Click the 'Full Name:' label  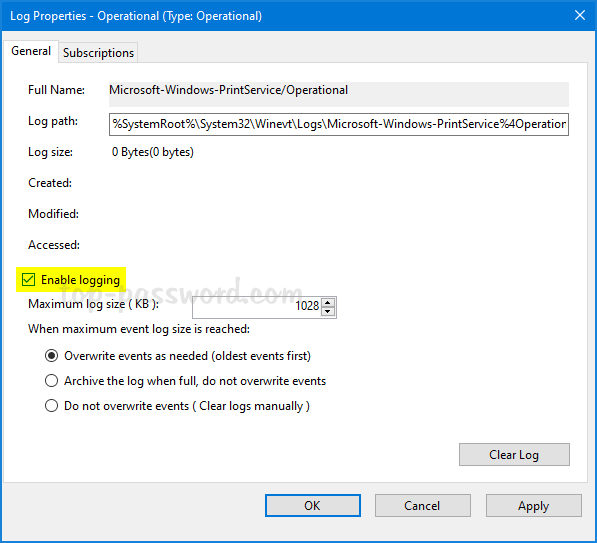point(56,90)
